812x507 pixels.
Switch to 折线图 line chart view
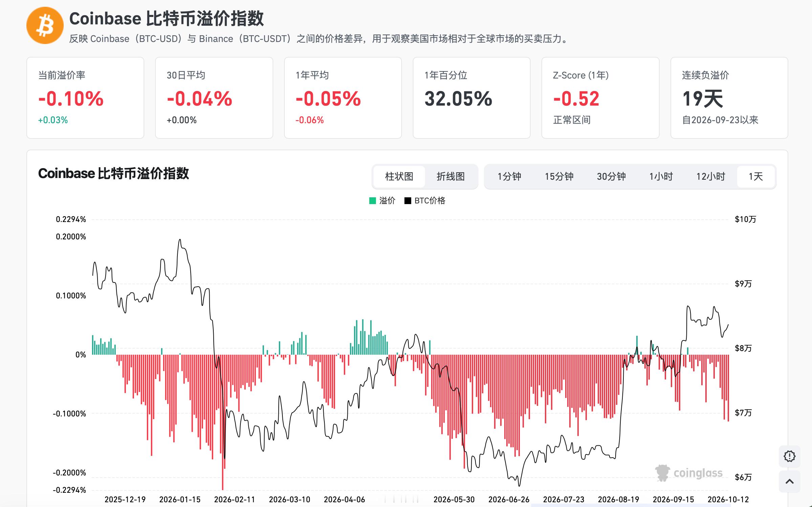tap(450, 176)
